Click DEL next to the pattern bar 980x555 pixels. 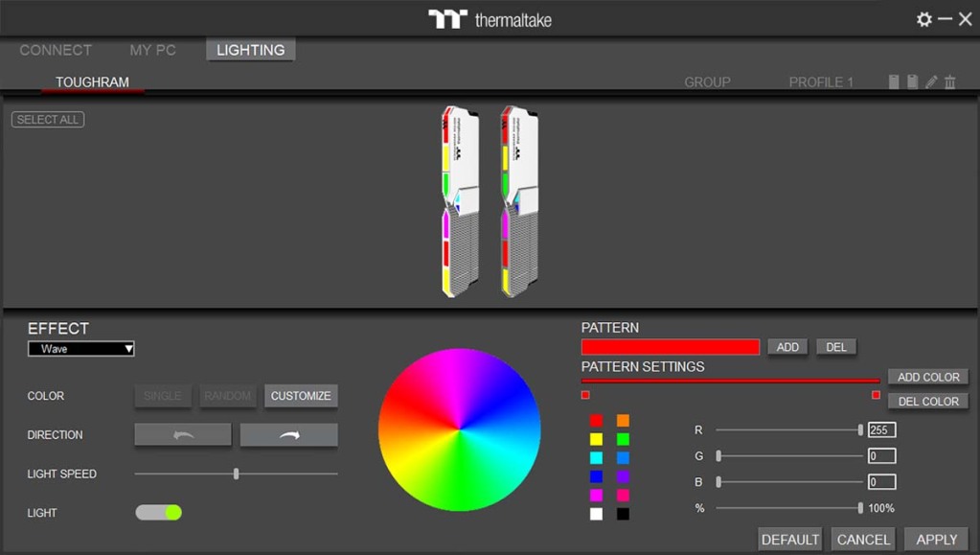click(836, 347)
